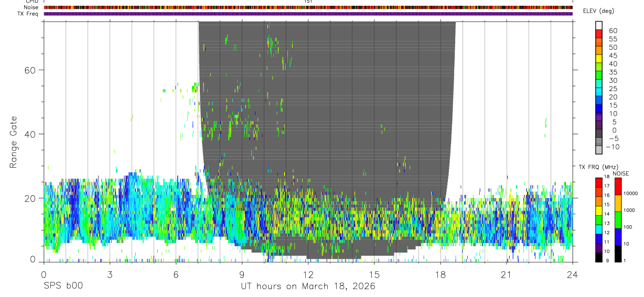This screenshot has width=644, height=297.
Task: Click the x-axis tick label "21"
Action: pos(507,274)
